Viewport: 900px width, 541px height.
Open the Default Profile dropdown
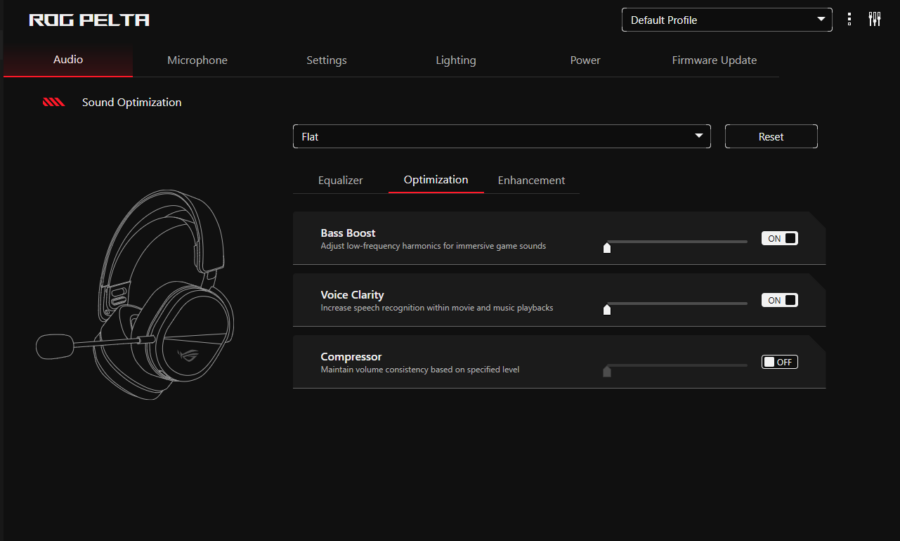727,20
